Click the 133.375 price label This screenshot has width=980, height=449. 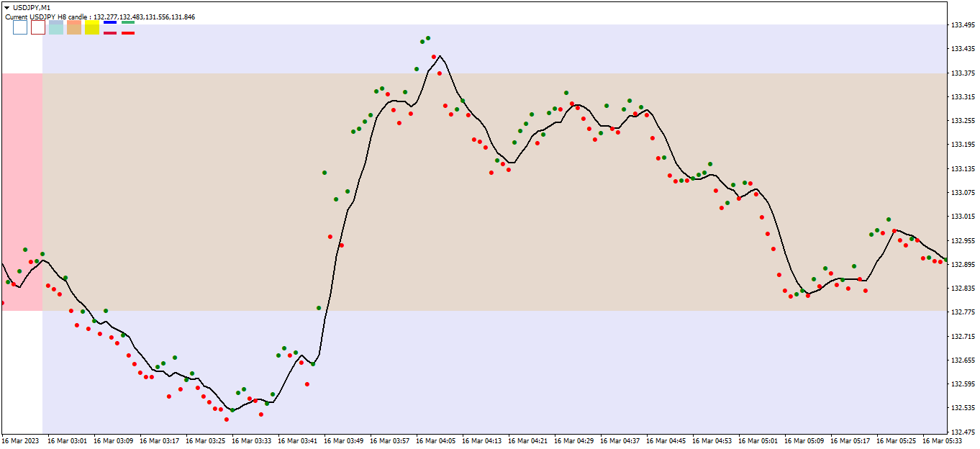(x=962, y=73)
